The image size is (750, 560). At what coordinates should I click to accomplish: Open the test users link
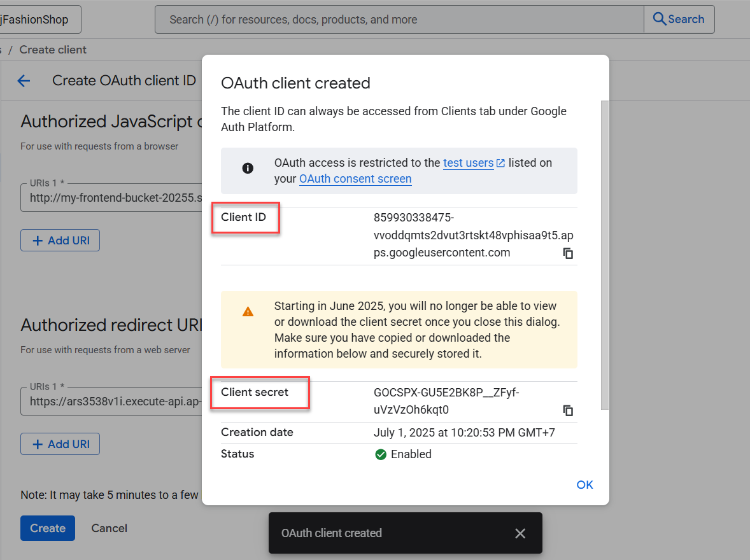coord(474,163)
